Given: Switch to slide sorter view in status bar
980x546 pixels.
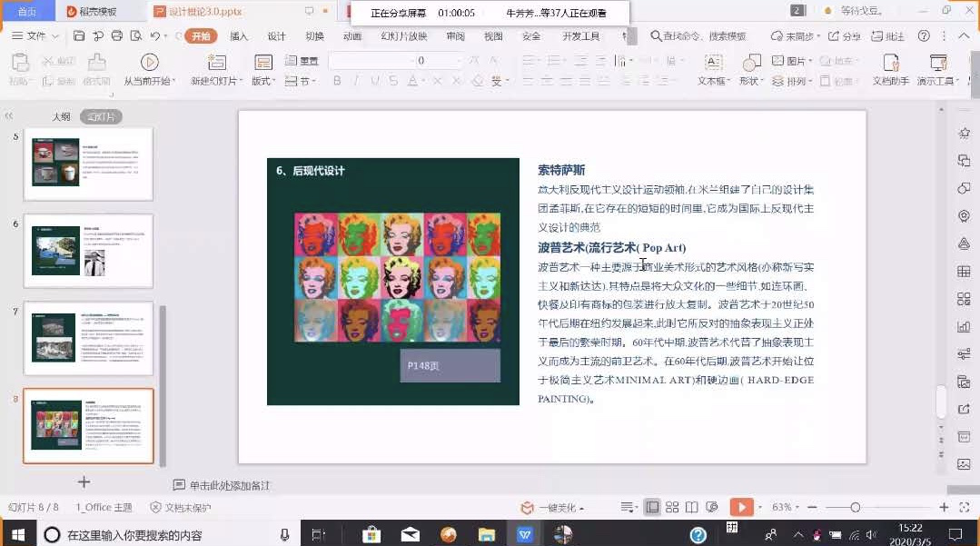Looking at the screenshot, I should click(x=672, y=507).
